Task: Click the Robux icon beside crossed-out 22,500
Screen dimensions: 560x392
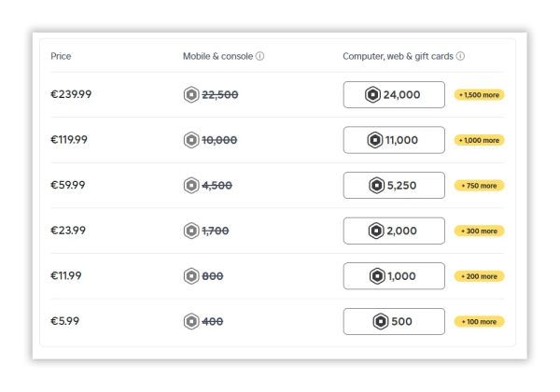Action: (x=191, y=94)
